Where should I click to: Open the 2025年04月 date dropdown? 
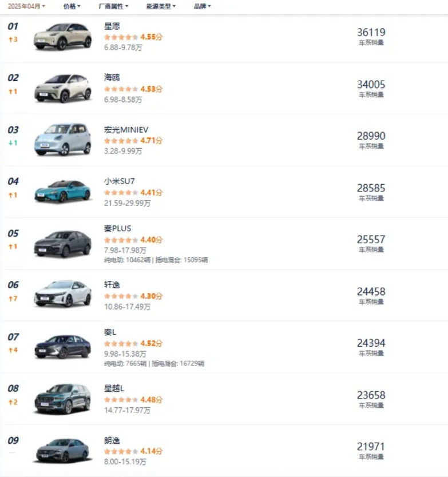pos(26,6)
